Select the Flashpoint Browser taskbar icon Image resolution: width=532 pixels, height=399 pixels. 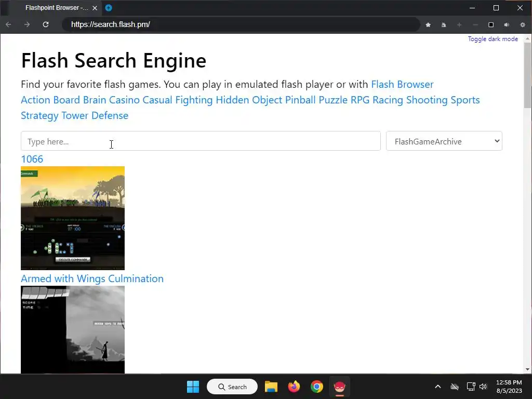[339, 387]
